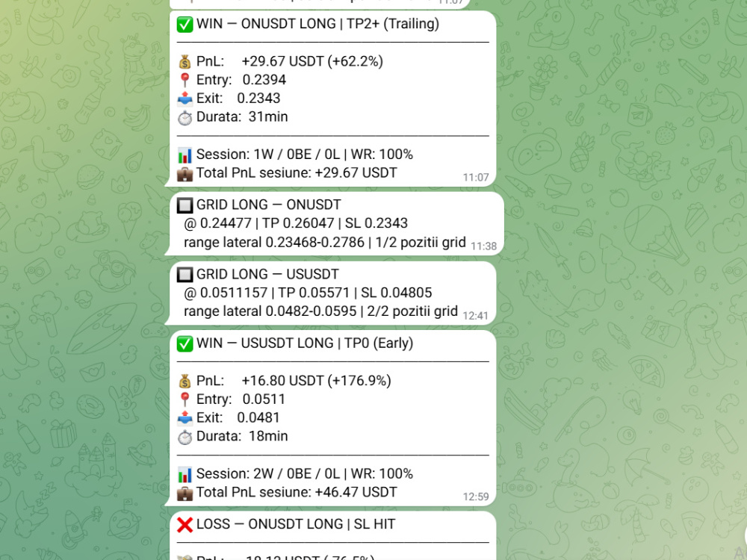The image size is (747, 560).
Task: Select 'WIN — USUSDT LONG | TP0 (Early)' text
Action: 305,343
